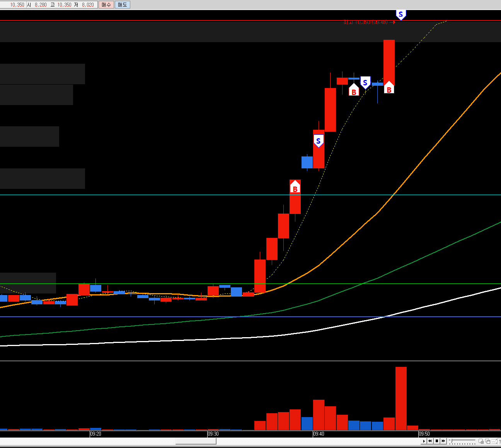This screenshot has height=448, width=501.
Task: Select the B buy marker under the small red doji candle
Action: pos(354,90)
